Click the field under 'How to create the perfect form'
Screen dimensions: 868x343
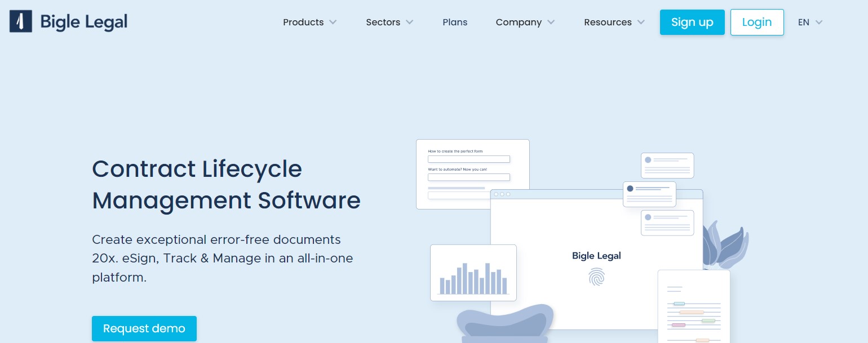[x=468, y=159]
